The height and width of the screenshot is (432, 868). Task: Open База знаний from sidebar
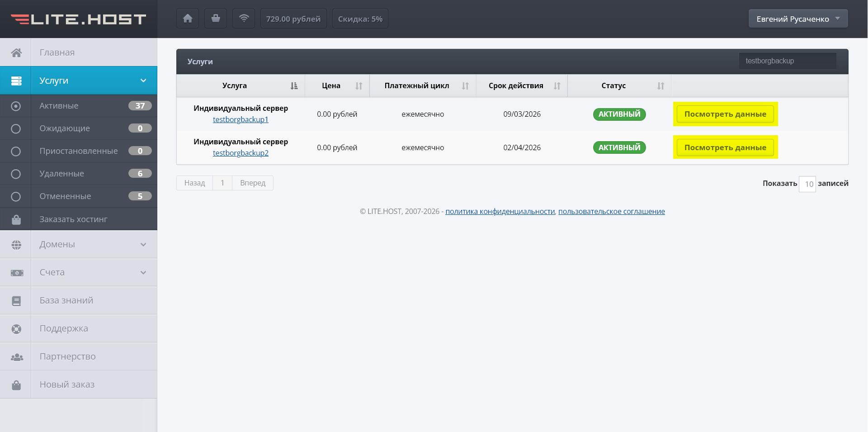66,300
